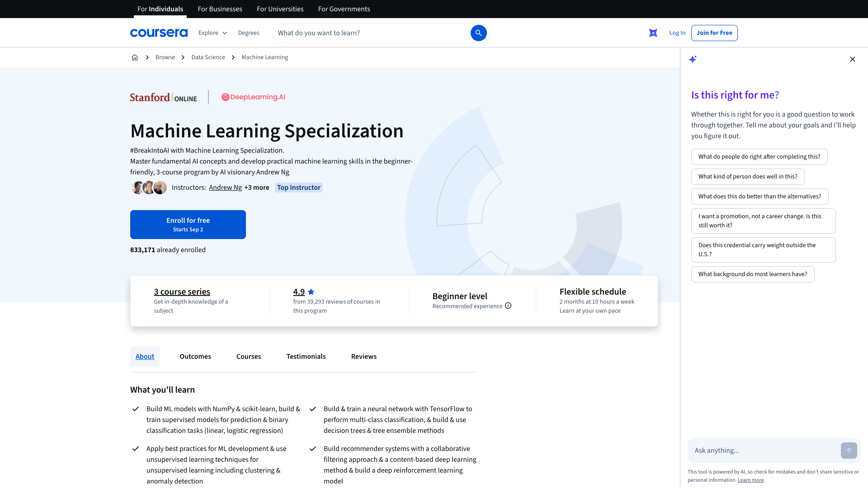Close the AI assistant panel
Image resolution: width=868 pixels, height=488 pixels.
point(852,59)
